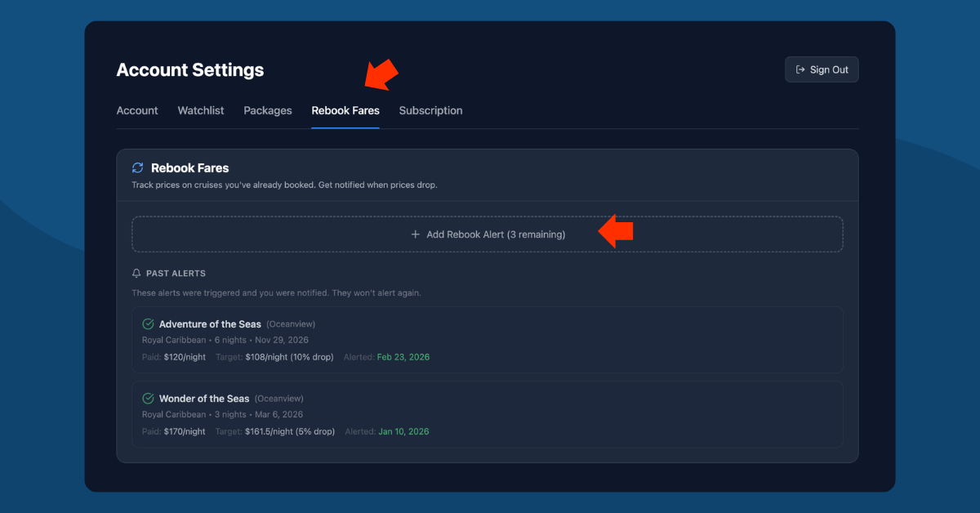Click the sign-out arrow icon

800,69
